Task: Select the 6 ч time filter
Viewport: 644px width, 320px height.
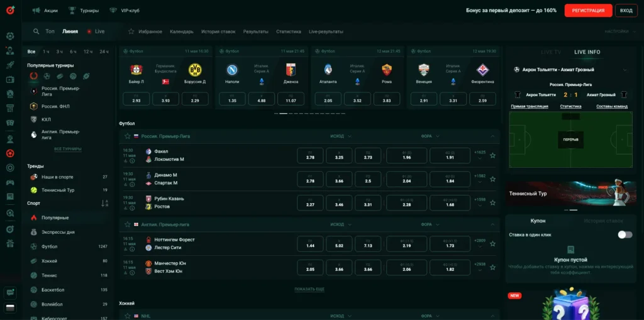Action: [73, 52]
